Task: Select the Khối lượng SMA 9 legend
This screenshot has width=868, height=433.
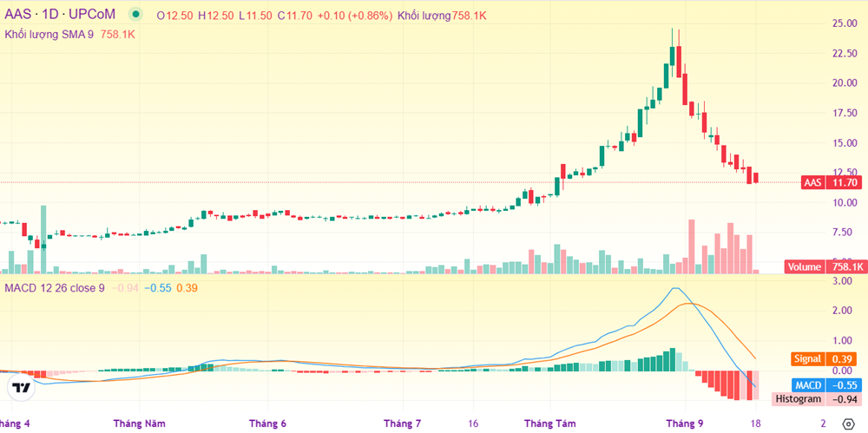Action: 49,34
